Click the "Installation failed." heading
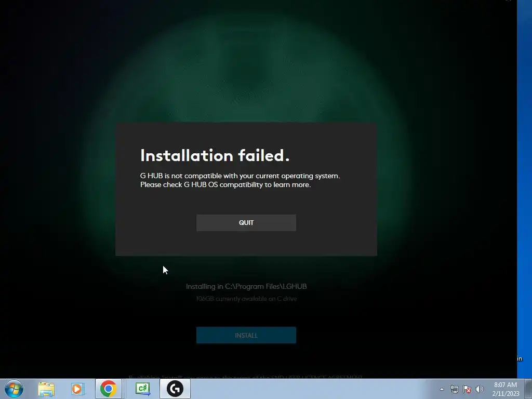The width and height of the screenshot is (532, 399). [x=215, y=155]
